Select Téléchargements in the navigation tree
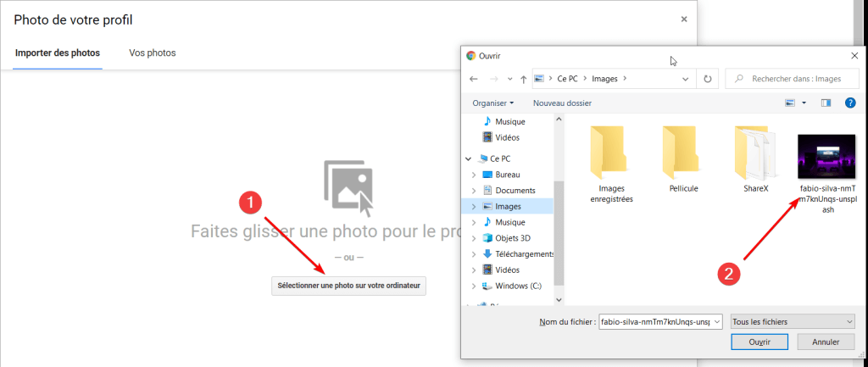The width and height of the screenshot is (868, 367). click(x=523, y=254)
